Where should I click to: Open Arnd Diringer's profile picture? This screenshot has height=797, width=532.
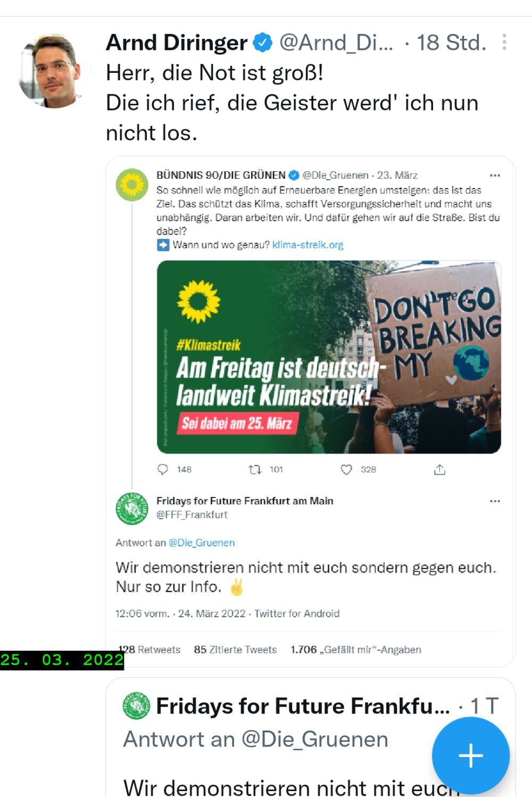coord(52,72)
